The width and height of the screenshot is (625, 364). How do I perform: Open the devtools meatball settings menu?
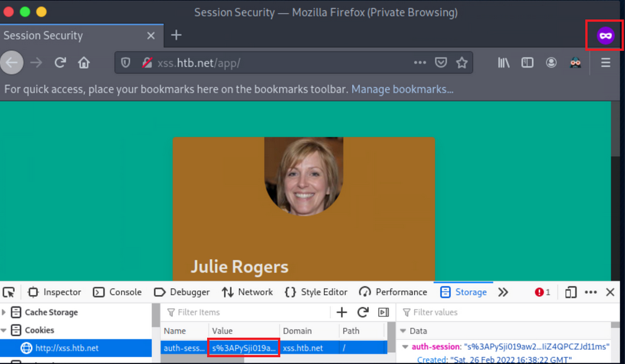click(x=590, y=291)
